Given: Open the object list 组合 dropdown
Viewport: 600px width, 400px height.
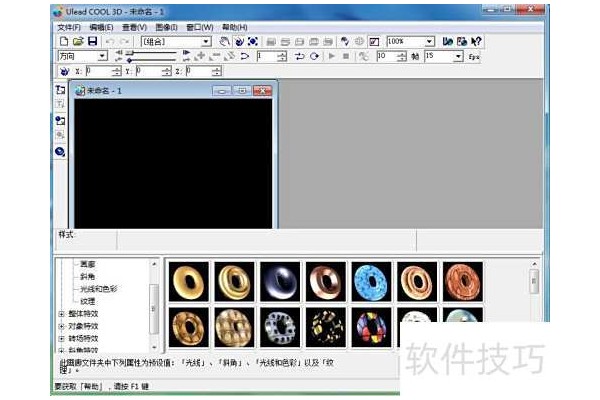Looking at the screenshot, I should pyautogui.click(x=206, y=41).
